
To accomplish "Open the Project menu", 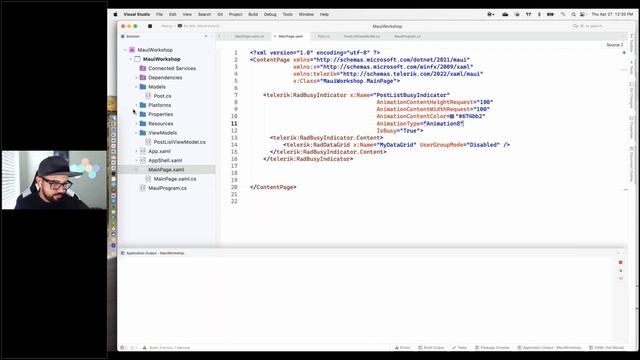I will pyautogui.click(x=236, y=14).
